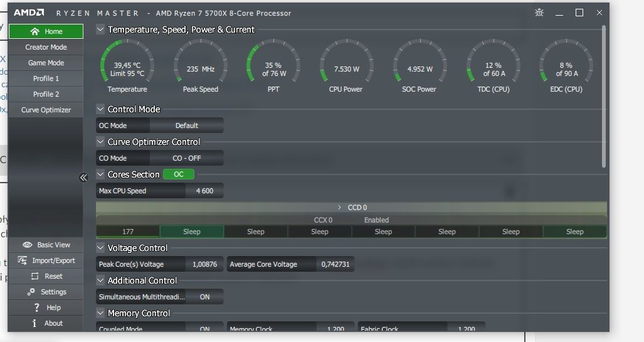Toggle the green OC badge in Cores Section
The image size is (644, 342).
point(179,174)
